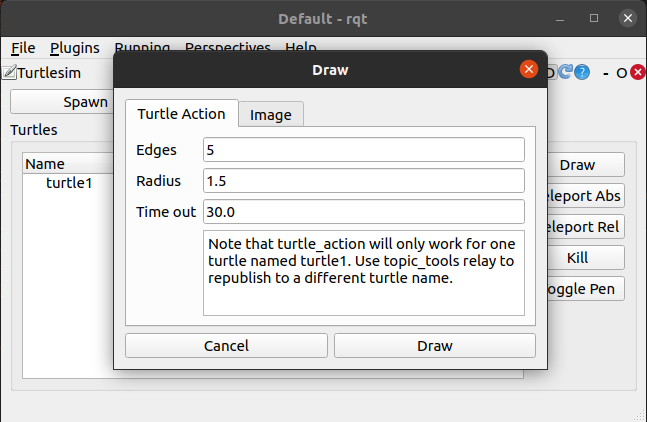
Task: Click Cancel in the Draw dialog
Action: pyautogui.click(x=226, y=346)
